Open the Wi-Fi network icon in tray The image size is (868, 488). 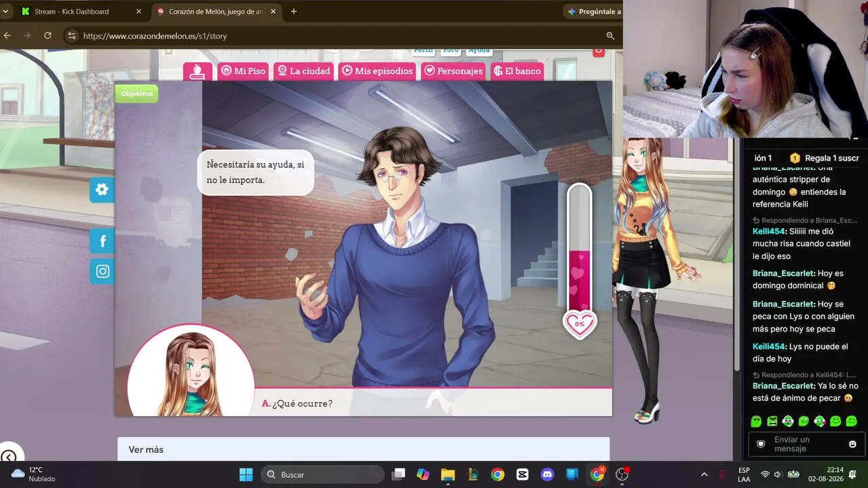[765, 474]
